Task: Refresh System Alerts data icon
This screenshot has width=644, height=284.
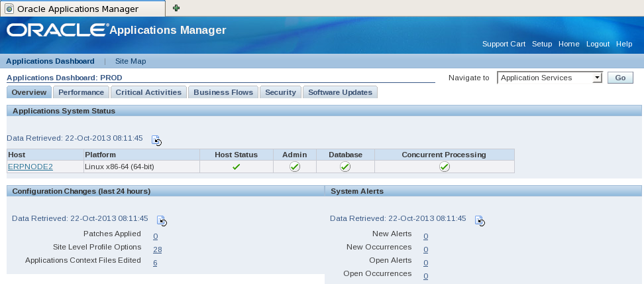Action: point(480,221)
